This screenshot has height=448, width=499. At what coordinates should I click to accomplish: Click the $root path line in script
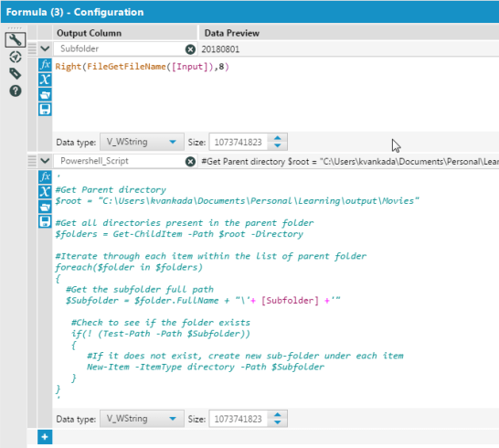coord(237,201)
